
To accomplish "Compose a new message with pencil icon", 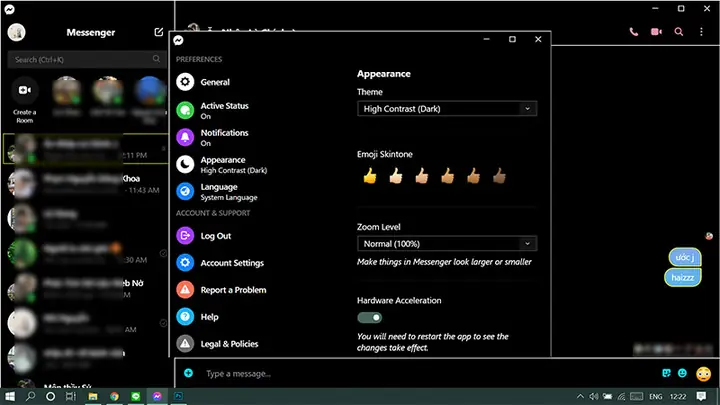I will click(x=158, y=32).
